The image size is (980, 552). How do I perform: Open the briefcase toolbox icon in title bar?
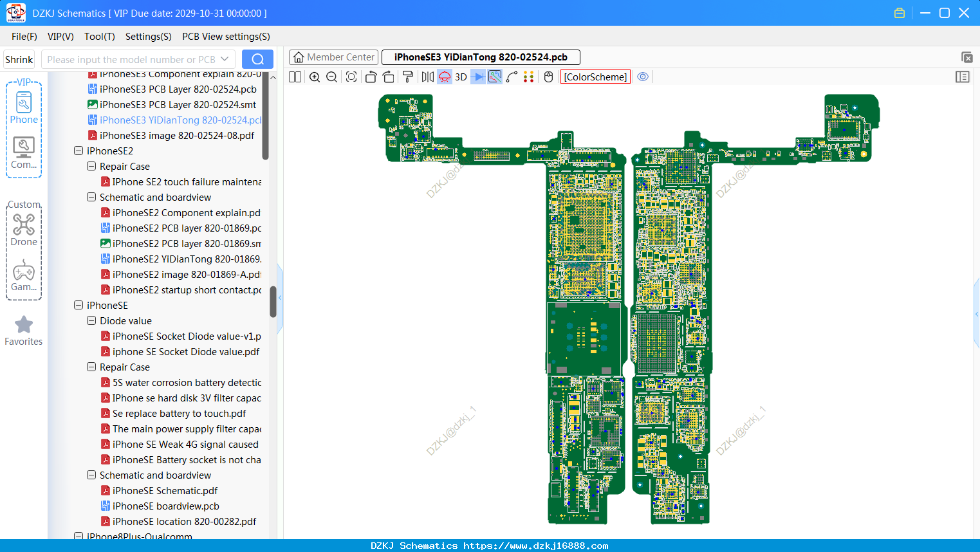point(900,13)
